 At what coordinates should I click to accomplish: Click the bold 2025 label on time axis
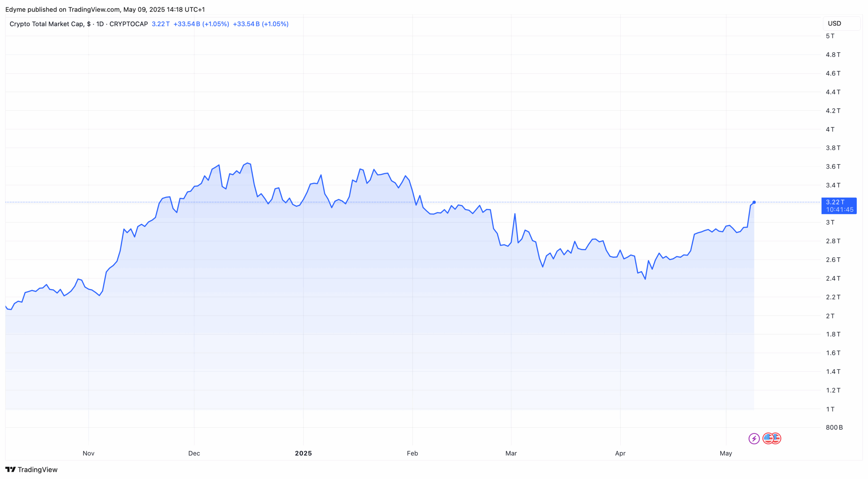(303, 453)
